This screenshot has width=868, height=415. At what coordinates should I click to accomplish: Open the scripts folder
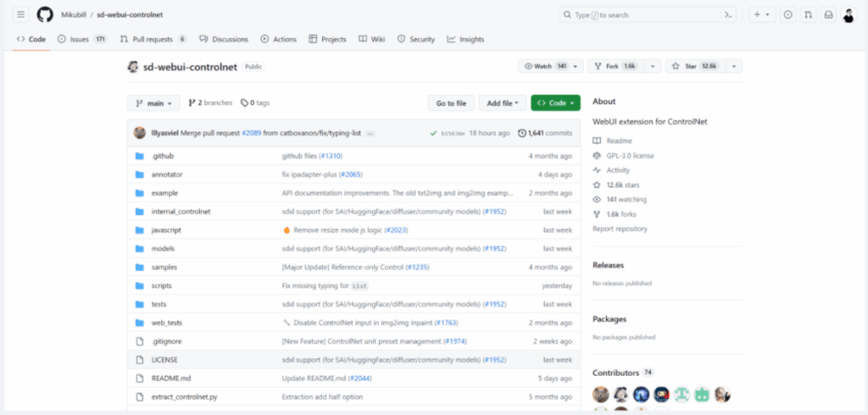tap(161, 285)
